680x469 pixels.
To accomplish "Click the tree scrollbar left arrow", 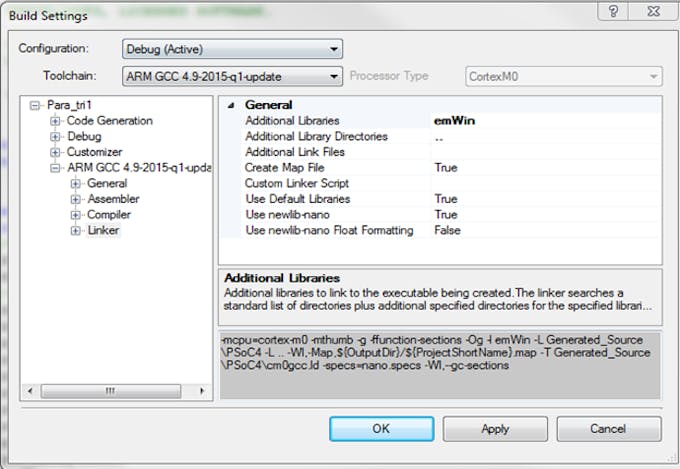I will coord(30,391).
